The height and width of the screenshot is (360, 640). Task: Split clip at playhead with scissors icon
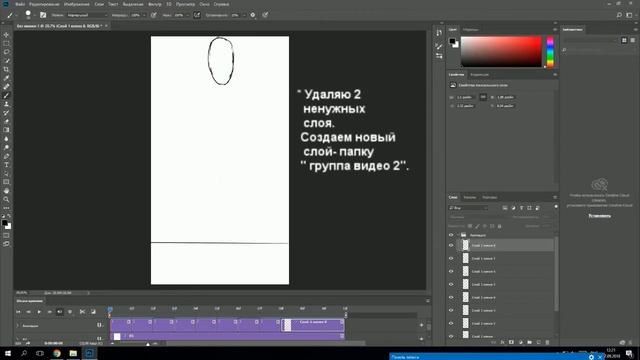(82, 312)
